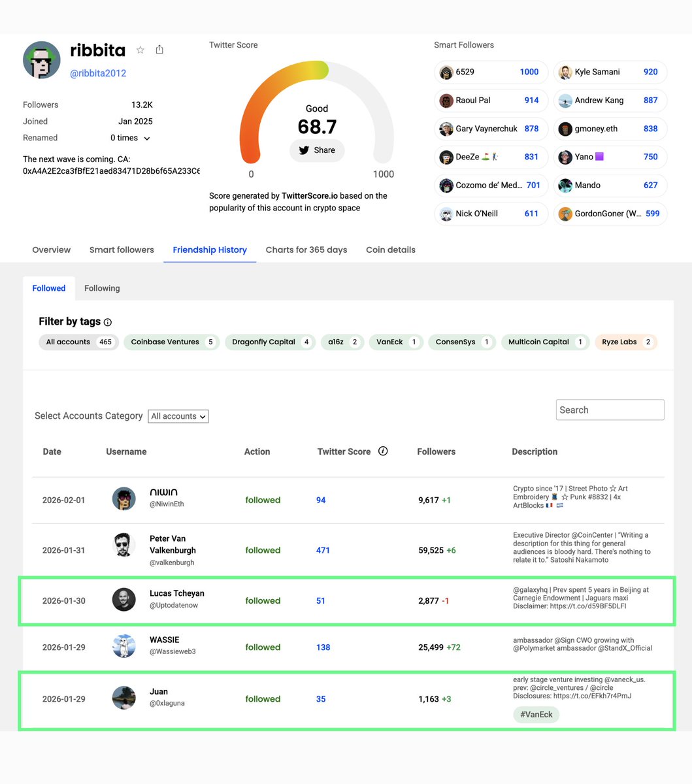This screenshot has height=784, width=692.
Task: Click Raoul Pal's avatar icon
Action: point(446,101)
